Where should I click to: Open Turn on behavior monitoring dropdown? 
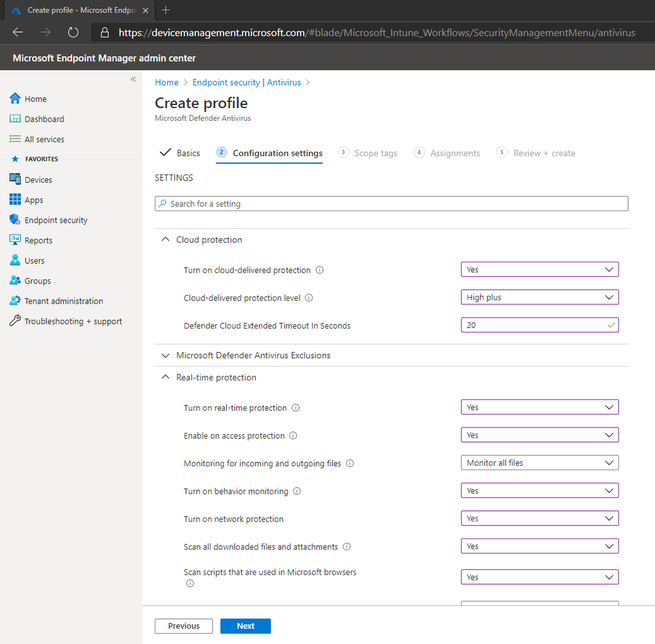540,491
